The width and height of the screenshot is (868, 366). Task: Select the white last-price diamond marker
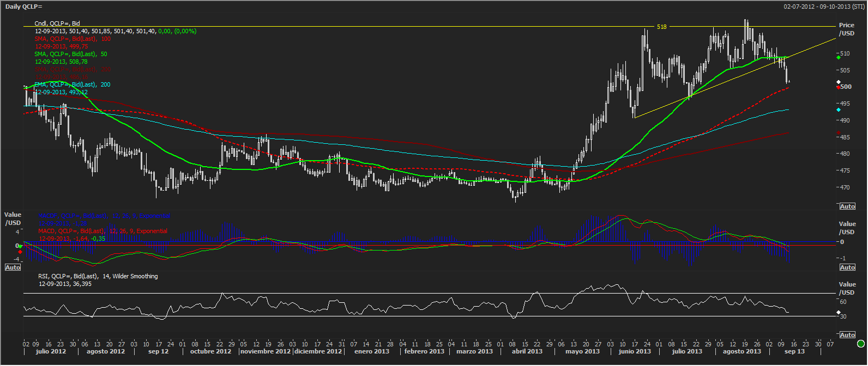[x=839, y=82]
